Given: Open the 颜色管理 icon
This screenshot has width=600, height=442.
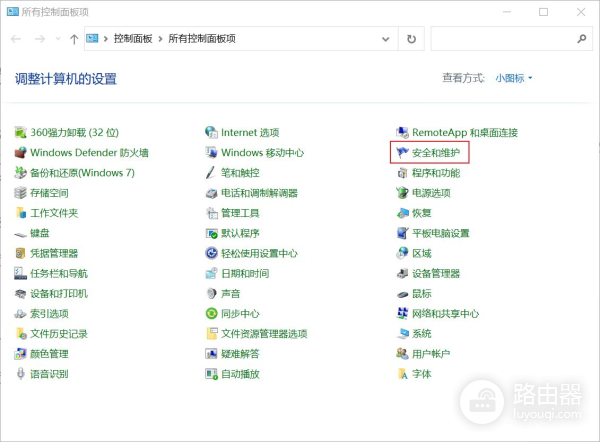Looking at the screenshot, I should coord(20,354).
